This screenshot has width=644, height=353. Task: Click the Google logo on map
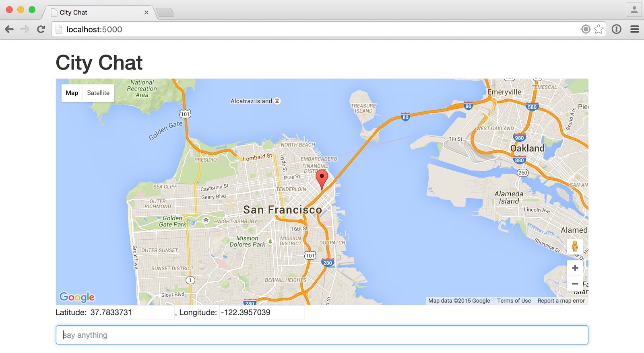click(77, 297)
